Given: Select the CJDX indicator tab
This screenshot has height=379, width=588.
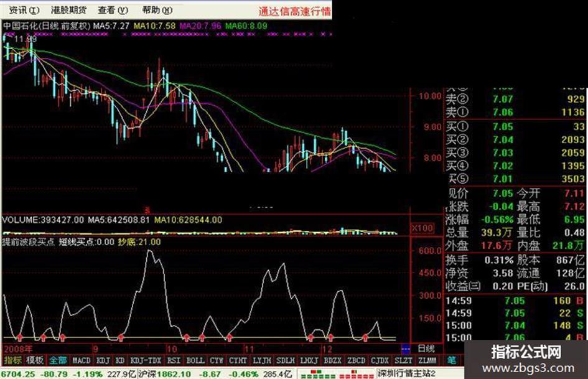Looking at the screenshot, I should 380,360.
